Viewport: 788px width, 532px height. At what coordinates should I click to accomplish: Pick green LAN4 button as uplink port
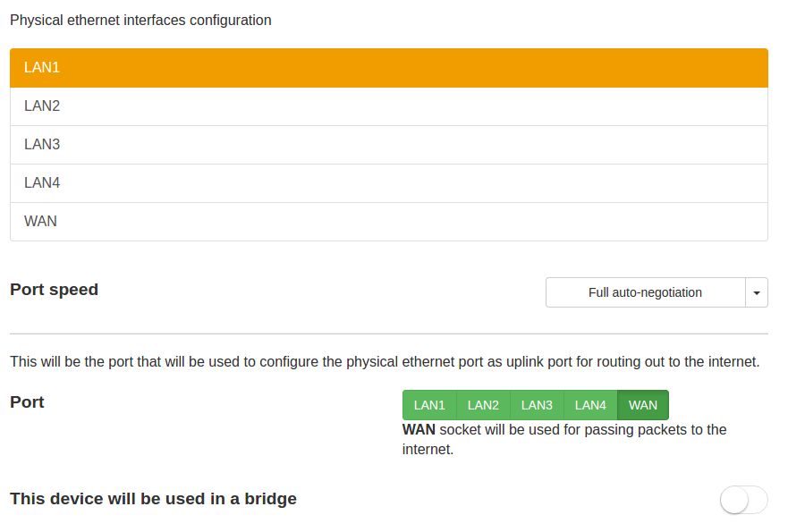[x=590, y=405]
